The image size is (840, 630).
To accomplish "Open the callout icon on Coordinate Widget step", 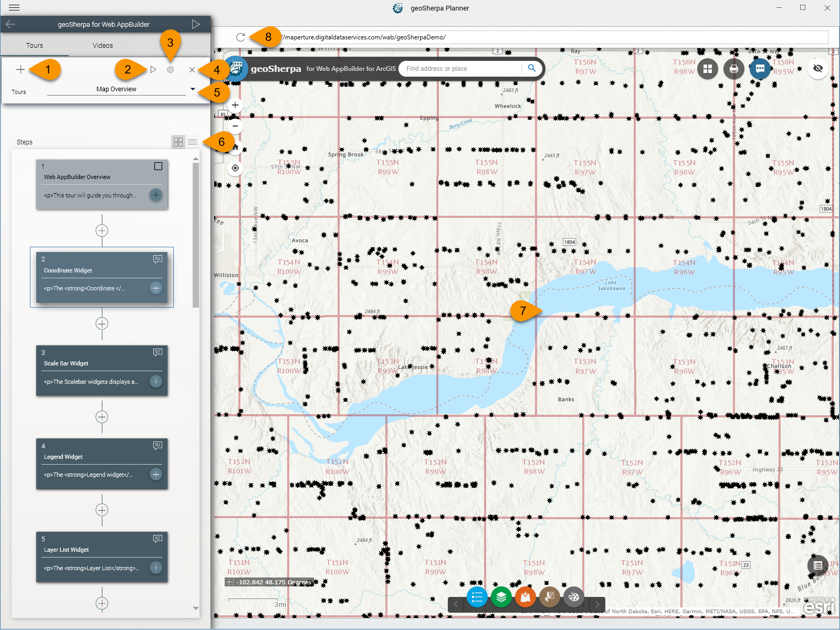I will [157, 259].
